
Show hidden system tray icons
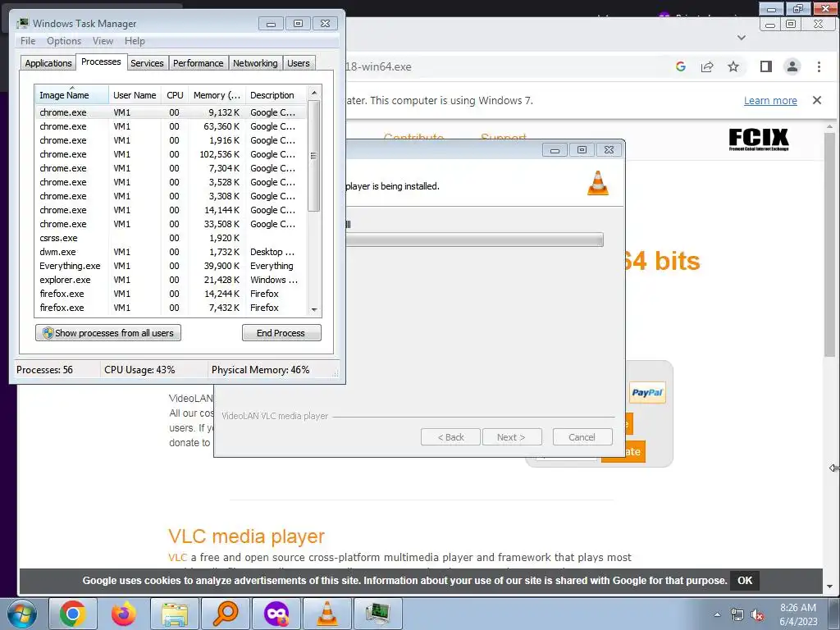[x=717, y=614]
